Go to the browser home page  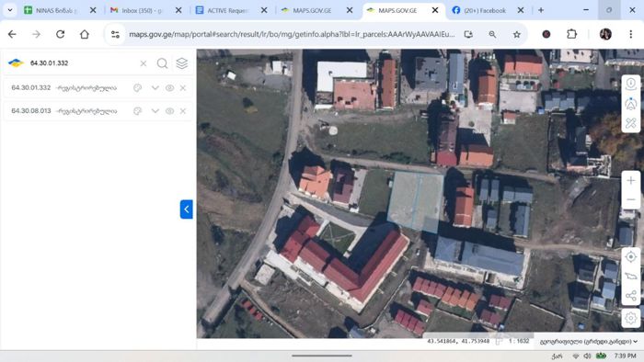click(85, 34)
